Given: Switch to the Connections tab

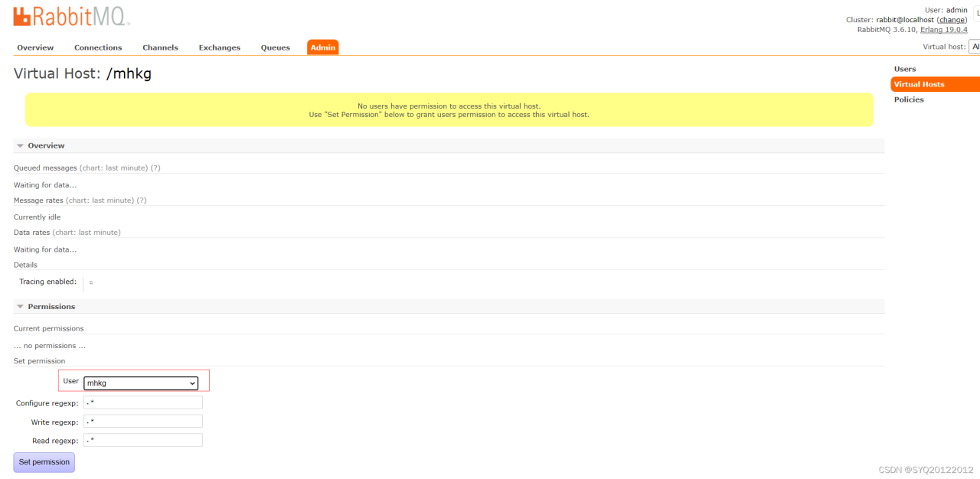Looking at the screenshot, I should click(x=98, y=47).
